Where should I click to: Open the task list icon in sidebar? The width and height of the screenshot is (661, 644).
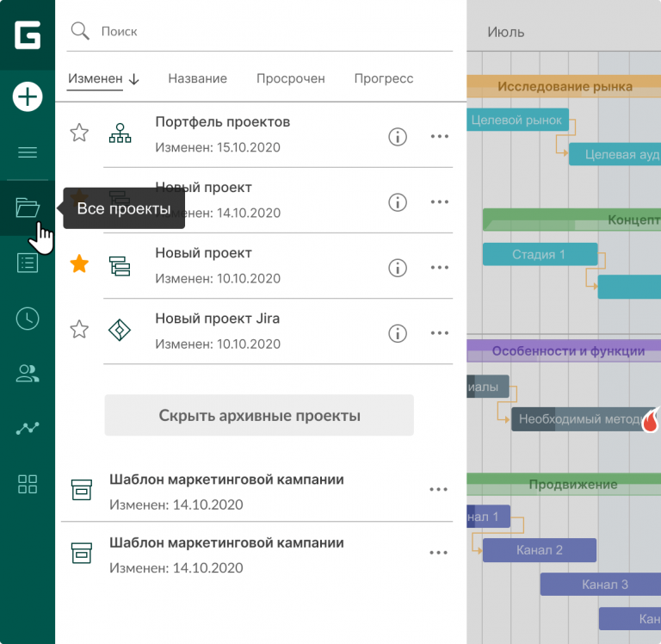click(28, 263)
